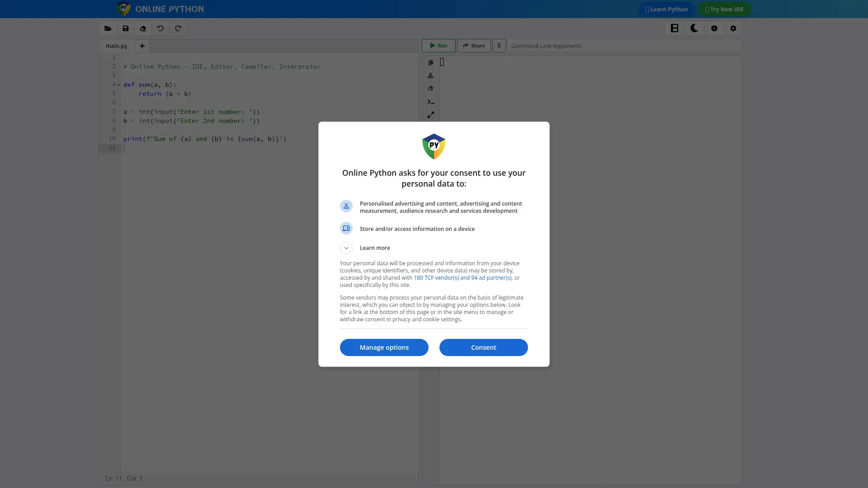868x488 pixels.
Task: Switch to the main.py tab
Action: [116, 46]
